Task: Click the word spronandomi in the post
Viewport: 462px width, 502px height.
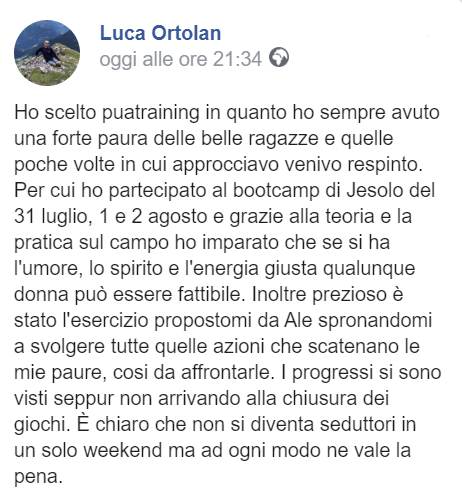Action: click(x=375, y=321)
